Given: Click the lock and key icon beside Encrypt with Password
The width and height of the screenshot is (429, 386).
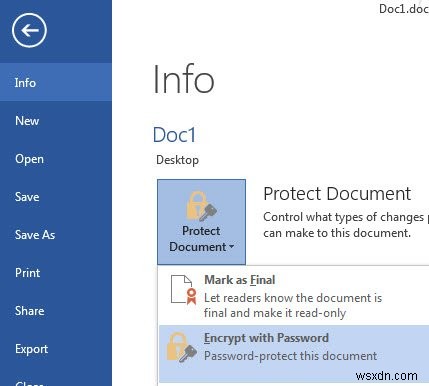Looking at the screenshot, I should (x=182, y=347).
